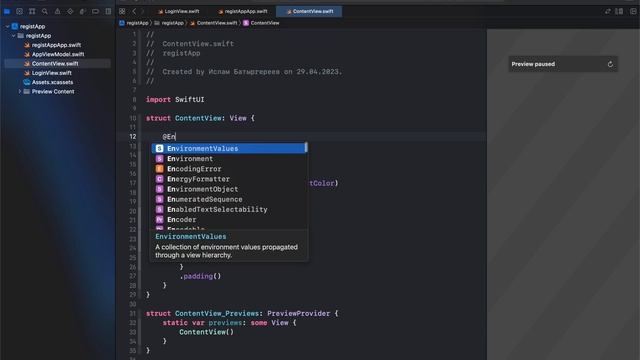Click the swap arrows icon in the editor's top-right corner

[608, 11]
